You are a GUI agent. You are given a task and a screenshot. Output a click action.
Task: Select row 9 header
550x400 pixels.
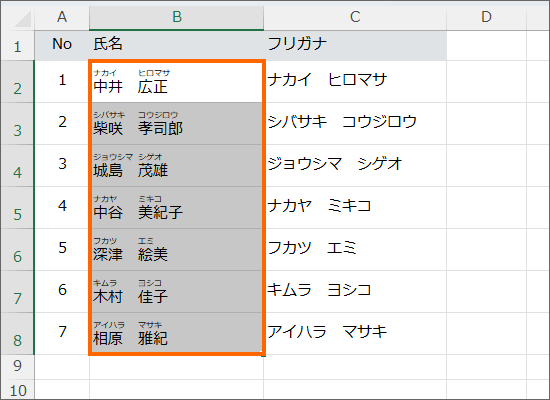pos(18,367)
